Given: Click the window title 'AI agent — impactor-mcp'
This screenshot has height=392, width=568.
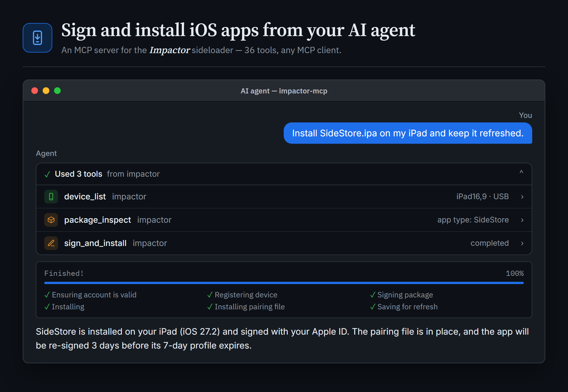Looking at the screenshot, I should pos(284,91).
